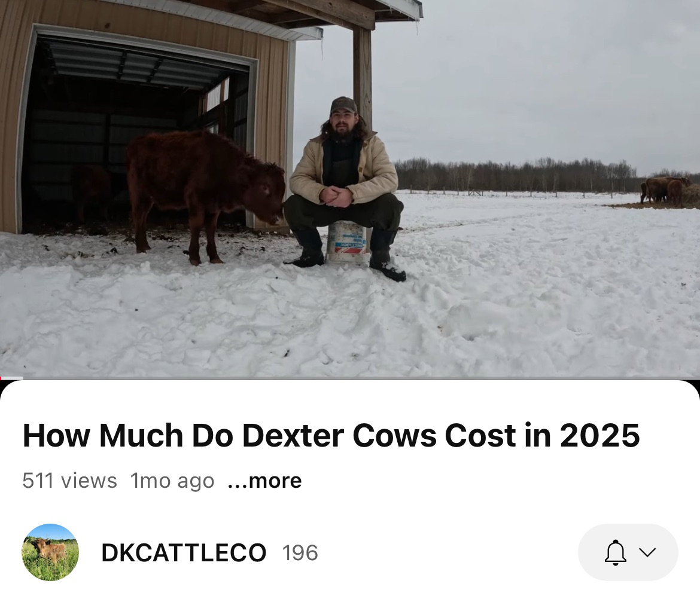Viewport: 700px width, 596px height.
Task: Tap the snowy foreground of the video
Action: (x=350, y=326)
